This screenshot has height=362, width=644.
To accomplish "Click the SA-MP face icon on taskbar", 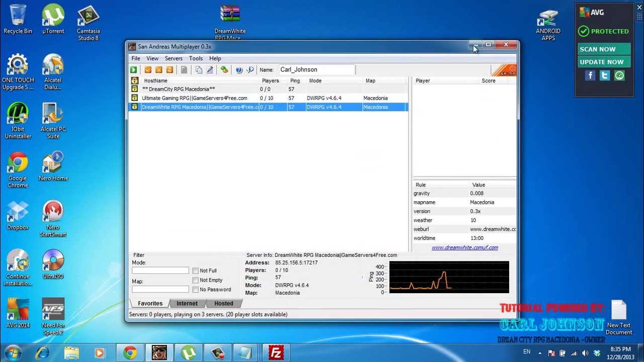I will [159, 353].
